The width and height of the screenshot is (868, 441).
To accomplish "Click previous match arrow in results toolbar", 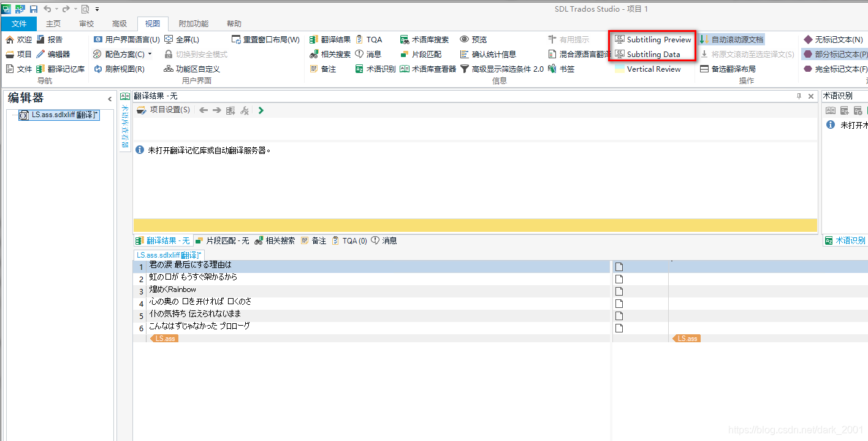I will point(204,110).
